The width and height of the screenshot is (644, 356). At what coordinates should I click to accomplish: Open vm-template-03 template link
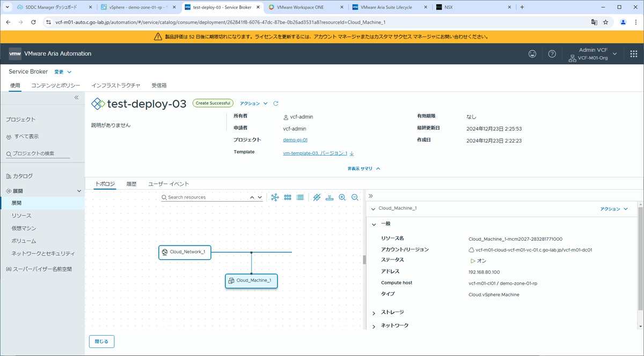pos(315,153)
